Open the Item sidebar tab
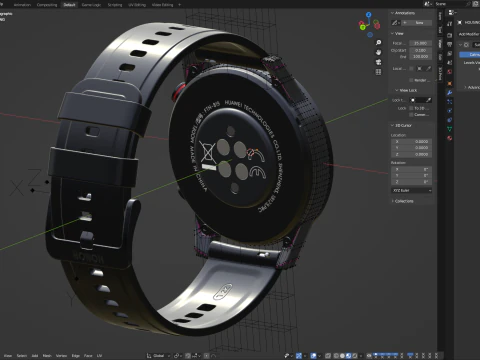Image resolution: width=480 pixels, height=360 pixels. [440, 16]
